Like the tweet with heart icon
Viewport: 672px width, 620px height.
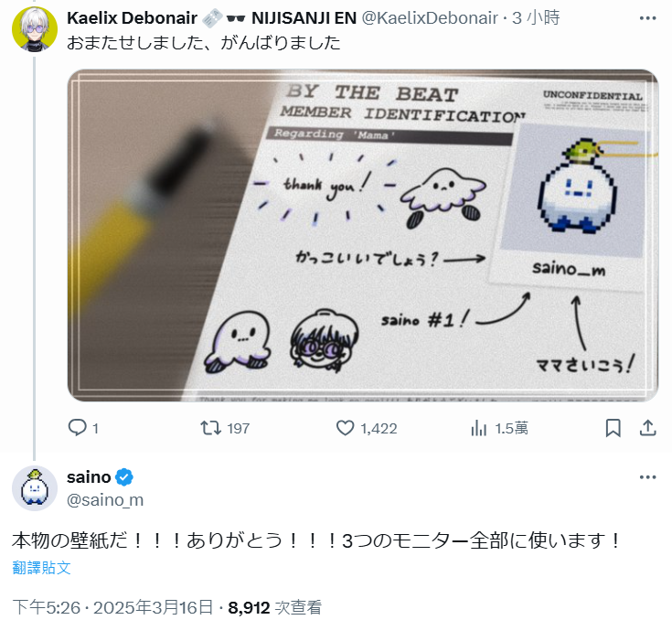tap(345, 427)
